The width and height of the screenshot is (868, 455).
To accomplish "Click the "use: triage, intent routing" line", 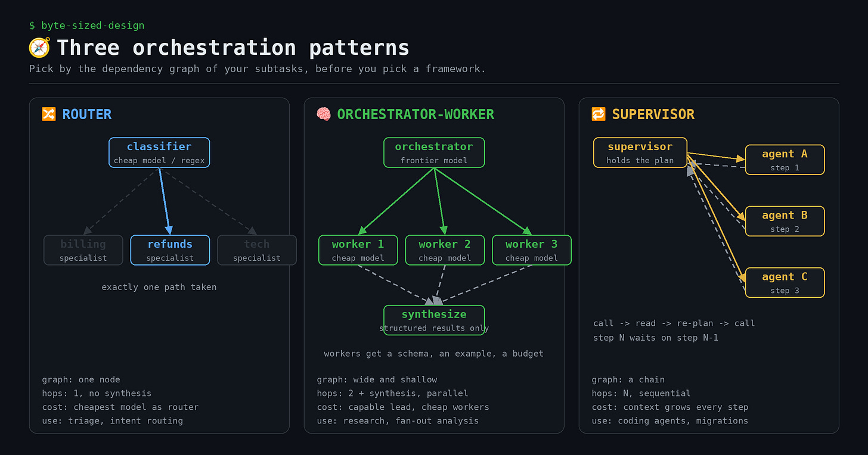I will [112, 421].
